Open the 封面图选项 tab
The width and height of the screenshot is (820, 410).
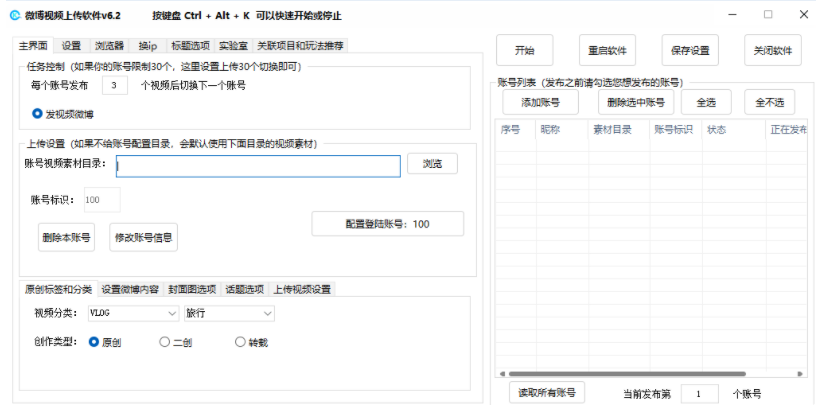coord(192,289)
